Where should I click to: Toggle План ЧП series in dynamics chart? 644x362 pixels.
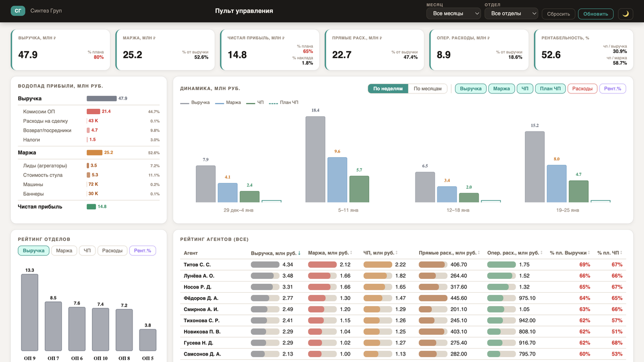click(550, 88)
